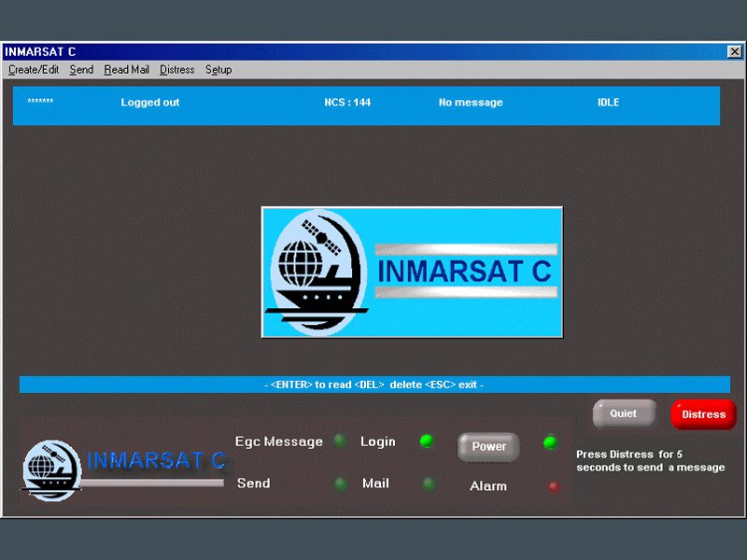Click the Send indicator light
747x560 pixels.
pyautogui.click(x=341, y=483)
